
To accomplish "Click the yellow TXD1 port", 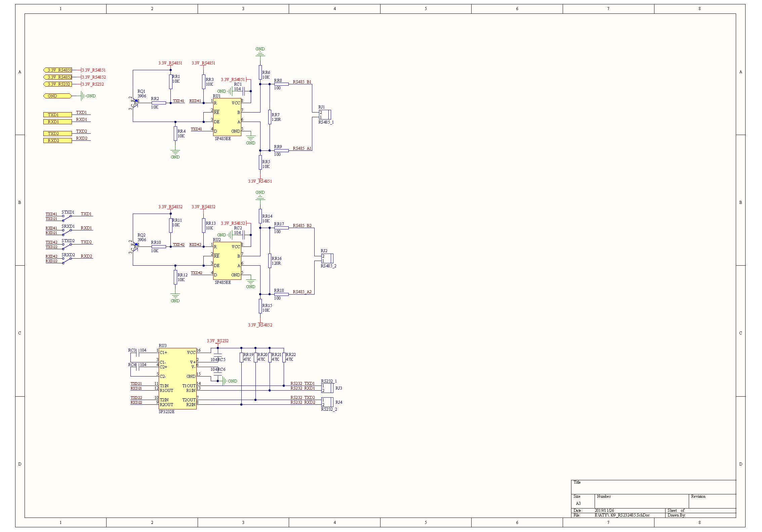I will pos(57,115).
